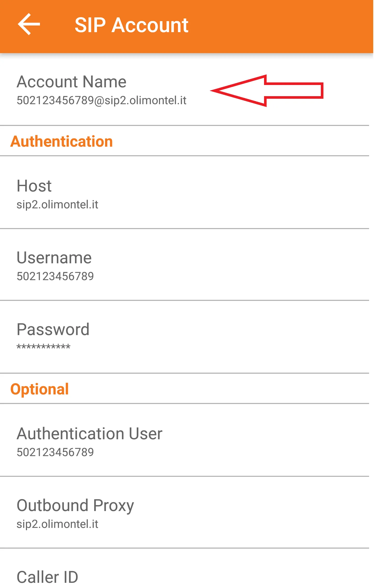The width and height of the screenshot is (374, 588).
Task: Open the Outbound Proxy setting
Action: pos(75,506)
